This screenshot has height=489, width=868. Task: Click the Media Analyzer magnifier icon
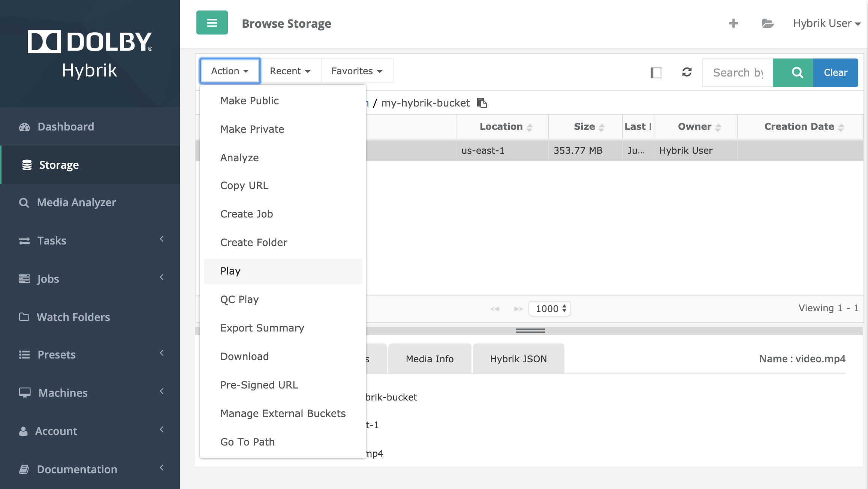point(24,203)
